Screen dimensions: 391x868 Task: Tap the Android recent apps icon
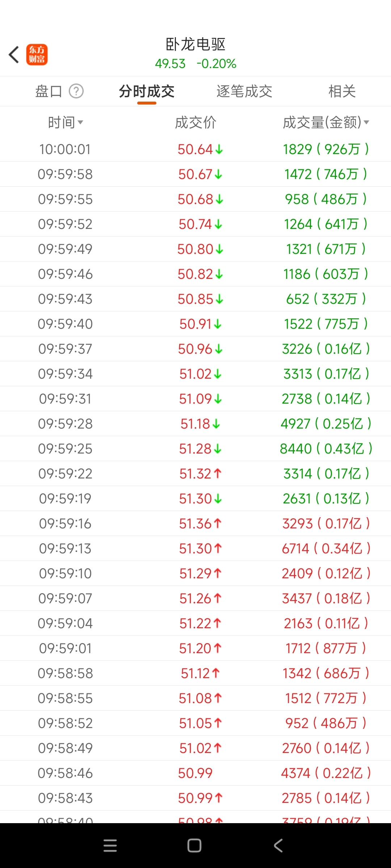(110, 846)
